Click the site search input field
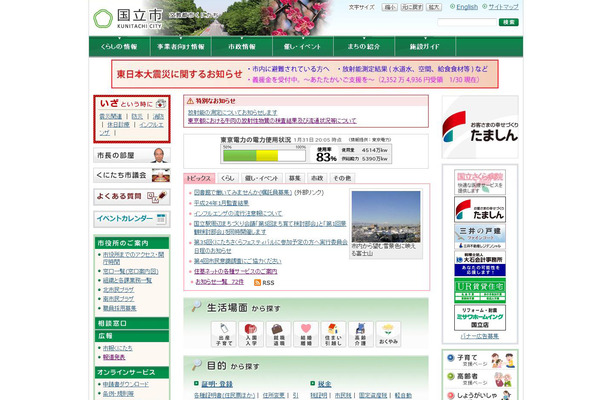The height and width of the screenshot is (400, 610). (x=467, y=22)
